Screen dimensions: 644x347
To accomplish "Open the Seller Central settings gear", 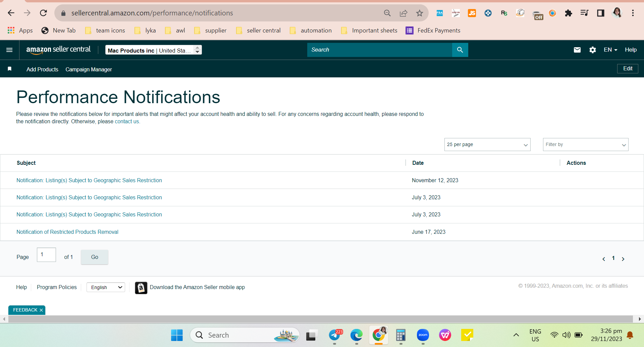I will tap(593, 50).
